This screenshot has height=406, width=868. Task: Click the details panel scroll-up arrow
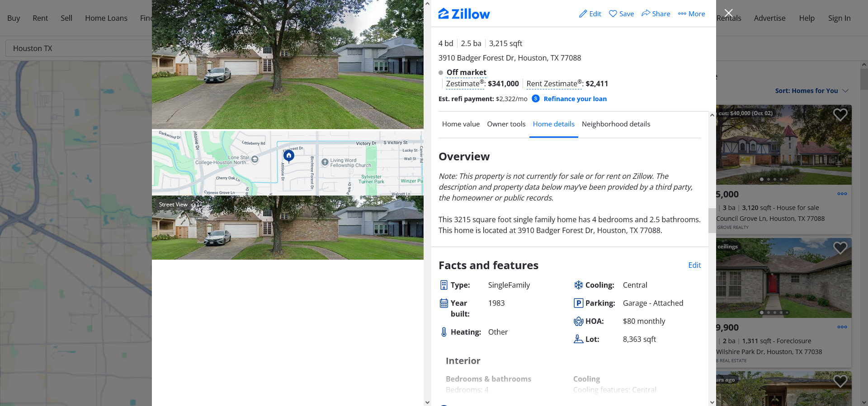[712, 115]
